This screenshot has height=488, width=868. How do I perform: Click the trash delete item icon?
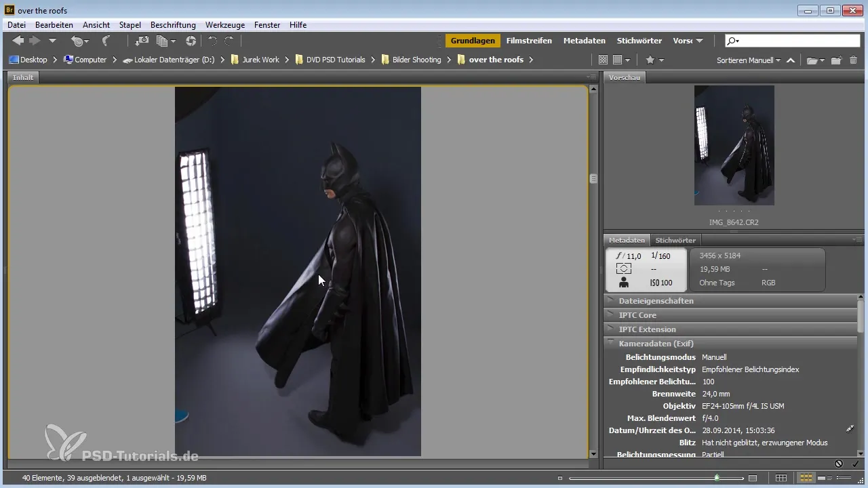click(853, 60)
